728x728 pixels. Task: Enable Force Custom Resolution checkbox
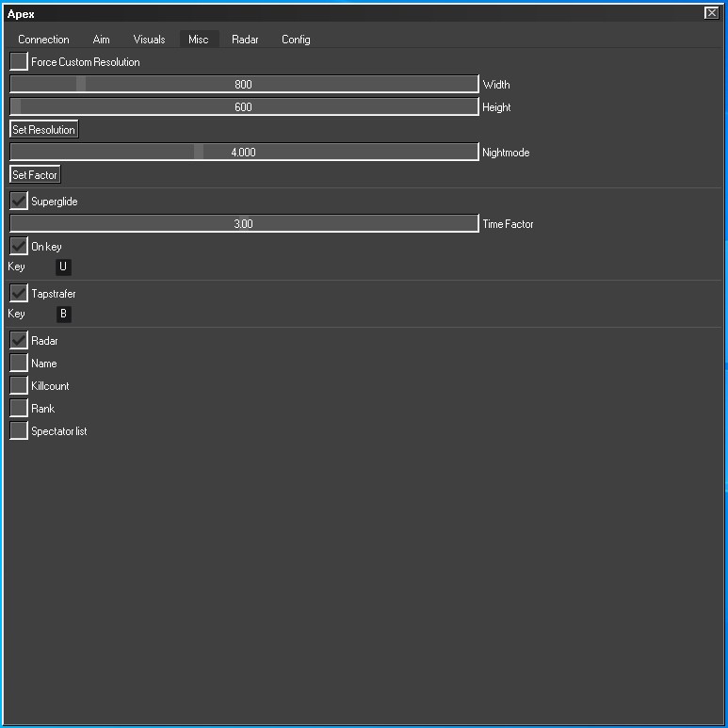(x=19, y=61)
